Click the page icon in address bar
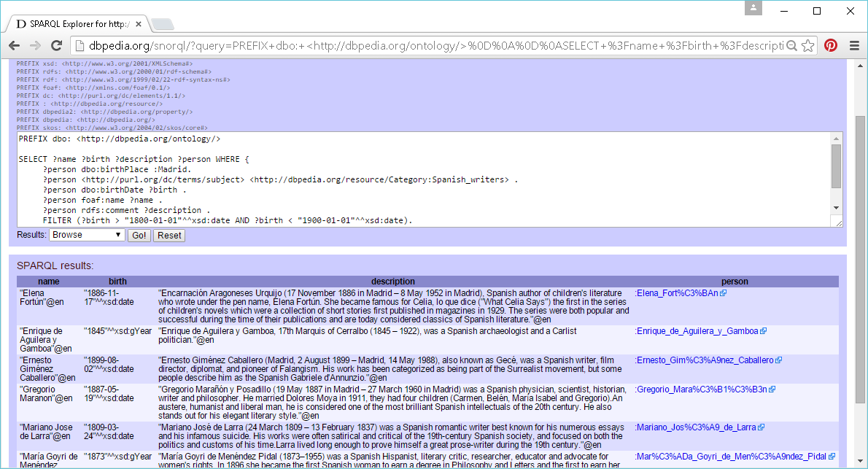The image size is (868, 469). point(80,46)
